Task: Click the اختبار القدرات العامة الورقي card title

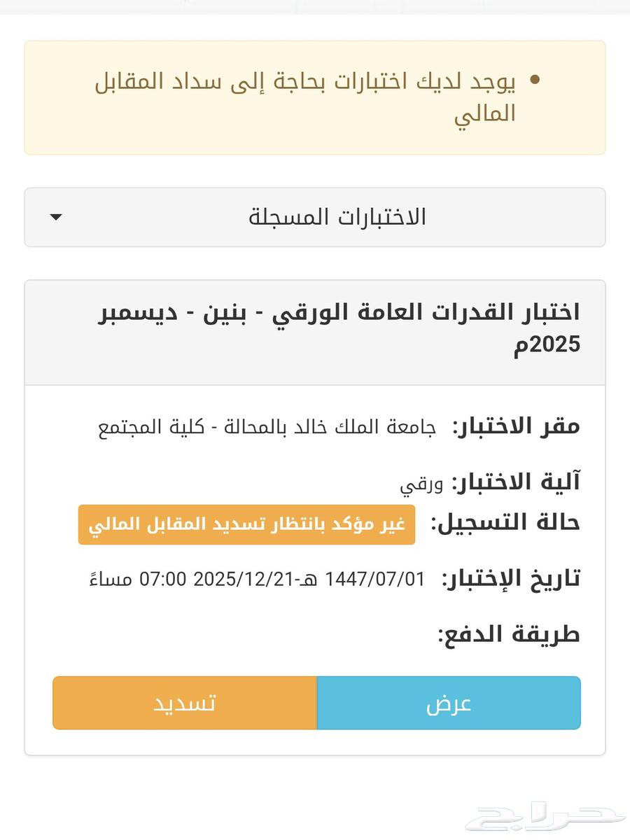Action: click(339, 328)
